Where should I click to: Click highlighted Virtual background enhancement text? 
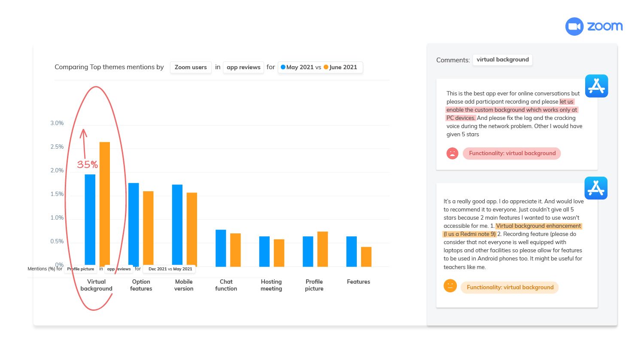[513, 230]
